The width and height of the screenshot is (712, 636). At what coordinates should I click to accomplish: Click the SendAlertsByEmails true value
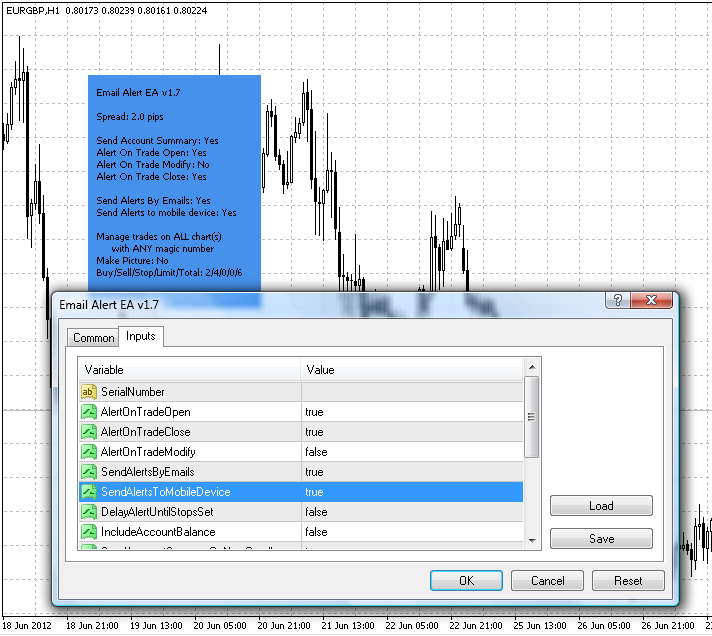314,472
